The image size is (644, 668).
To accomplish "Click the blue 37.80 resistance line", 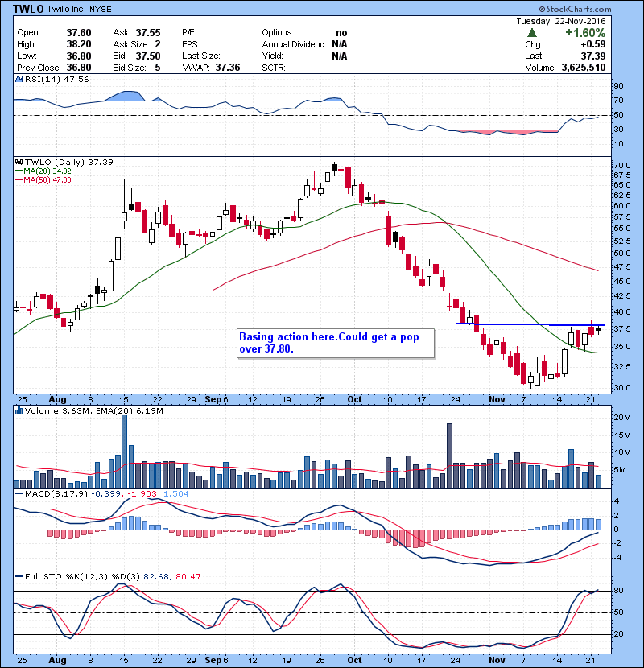I will point(515,324).
